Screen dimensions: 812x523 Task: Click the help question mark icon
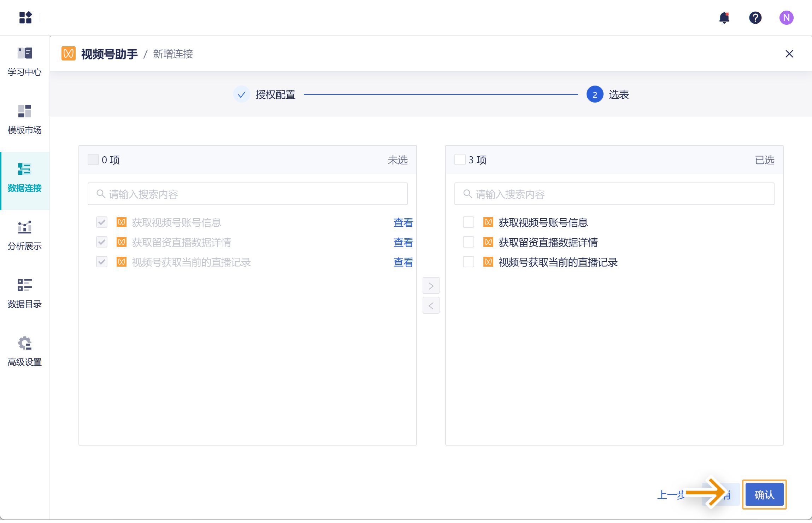pyautogui.click(x=755, y=17)
